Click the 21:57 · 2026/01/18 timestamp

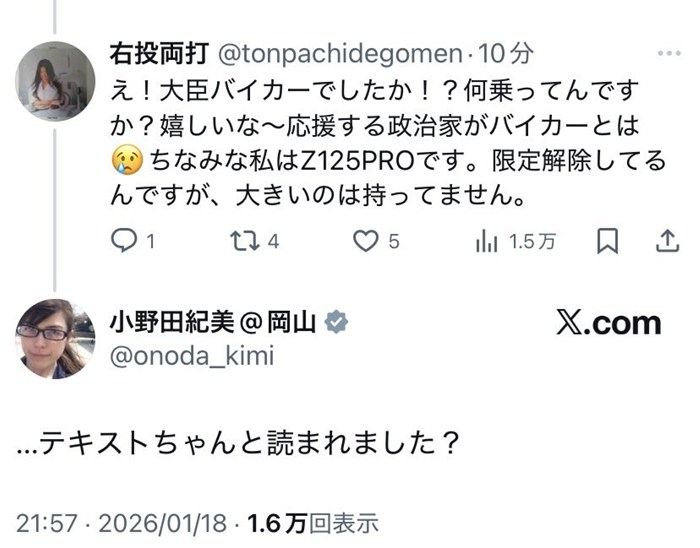124,522
